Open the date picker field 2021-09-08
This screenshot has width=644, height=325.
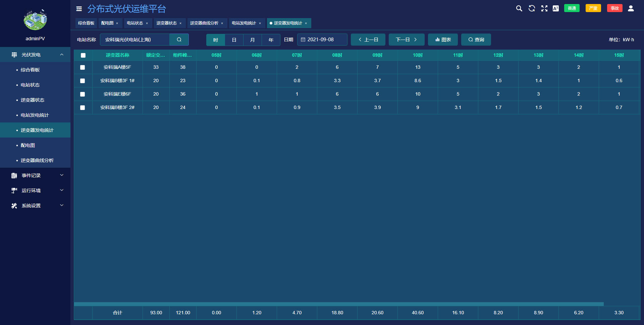[x=322, y=40]
